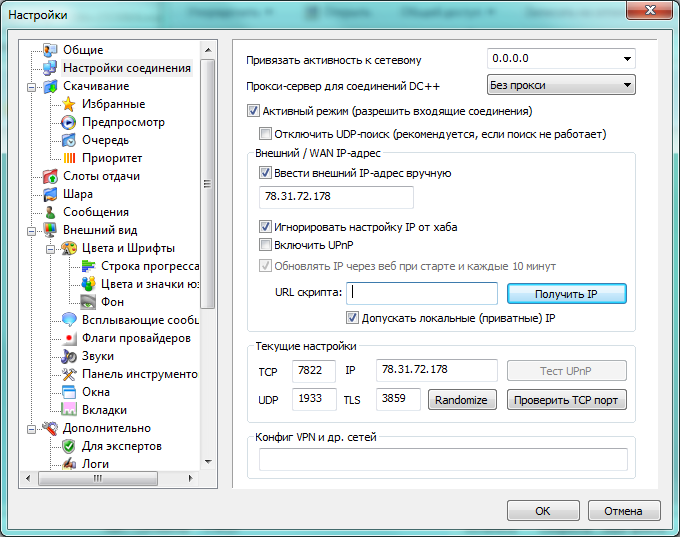Image resolution: width=680 pixels, height=537 pixels.
Task: Enable the Включить UPnP checkbox
Action: (x=265, y=245)
